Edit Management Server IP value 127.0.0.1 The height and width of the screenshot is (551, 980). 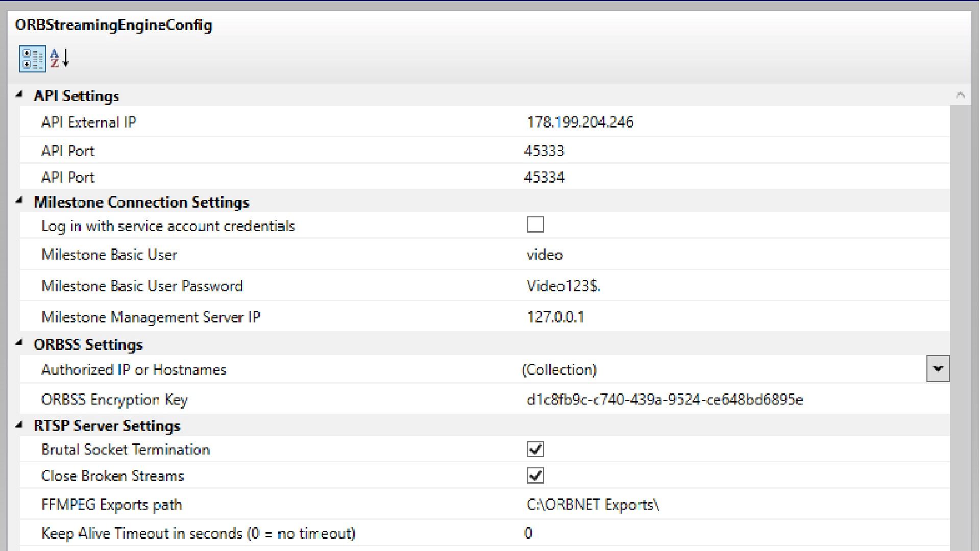point(555,317)
